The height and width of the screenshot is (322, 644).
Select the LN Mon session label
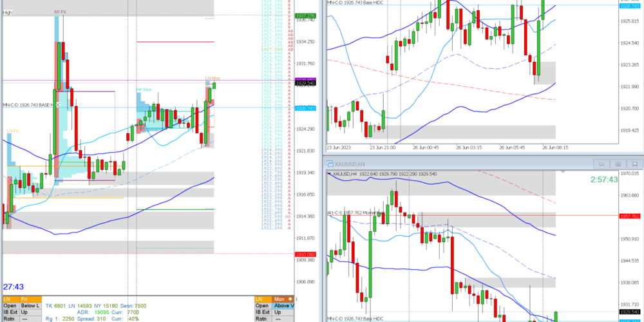(x=213, y=78)
